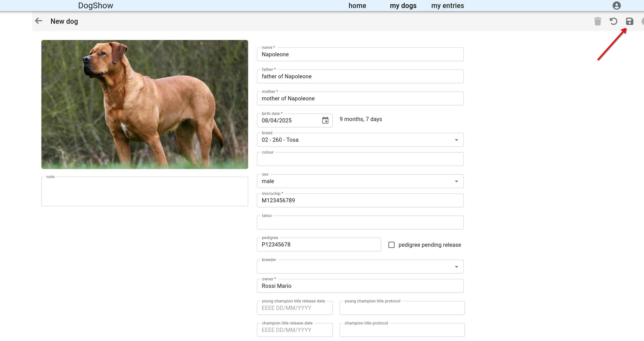Click the owner field
Viewport: 644px width, 341px height.
pos(360,286)
